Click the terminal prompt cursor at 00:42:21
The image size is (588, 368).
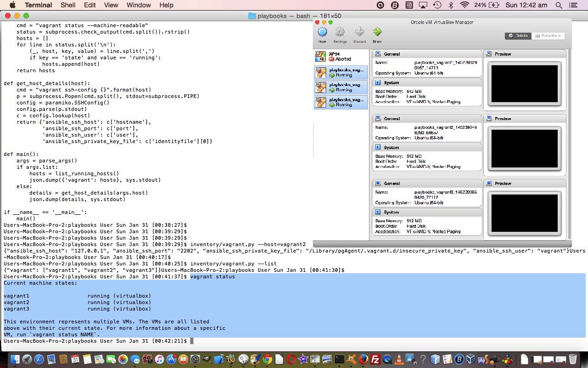192,341
